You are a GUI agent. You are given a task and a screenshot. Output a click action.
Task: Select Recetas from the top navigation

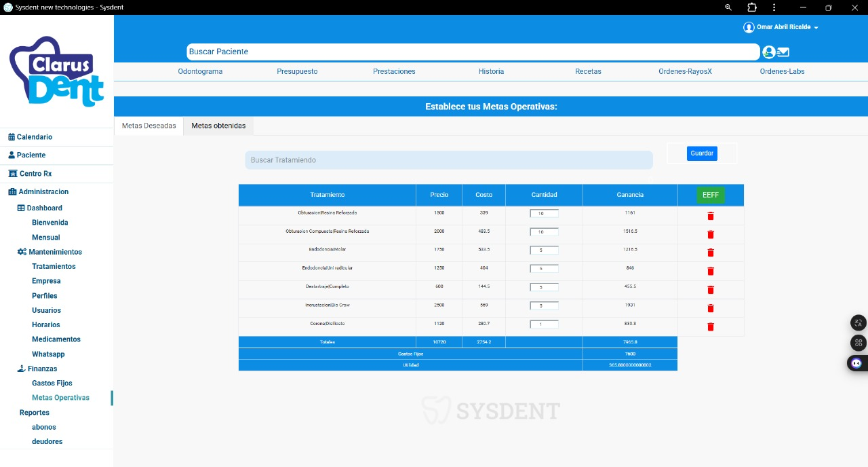587,71
